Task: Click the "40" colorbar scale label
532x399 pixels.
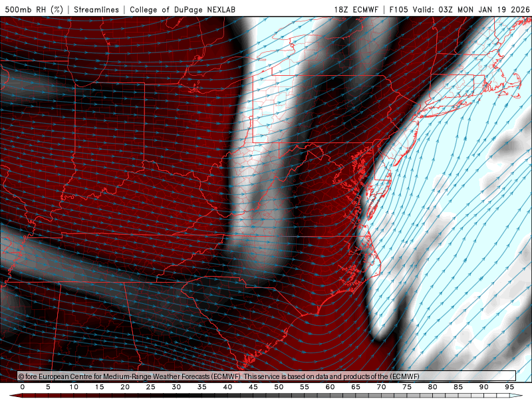Action: pos(227,387)
